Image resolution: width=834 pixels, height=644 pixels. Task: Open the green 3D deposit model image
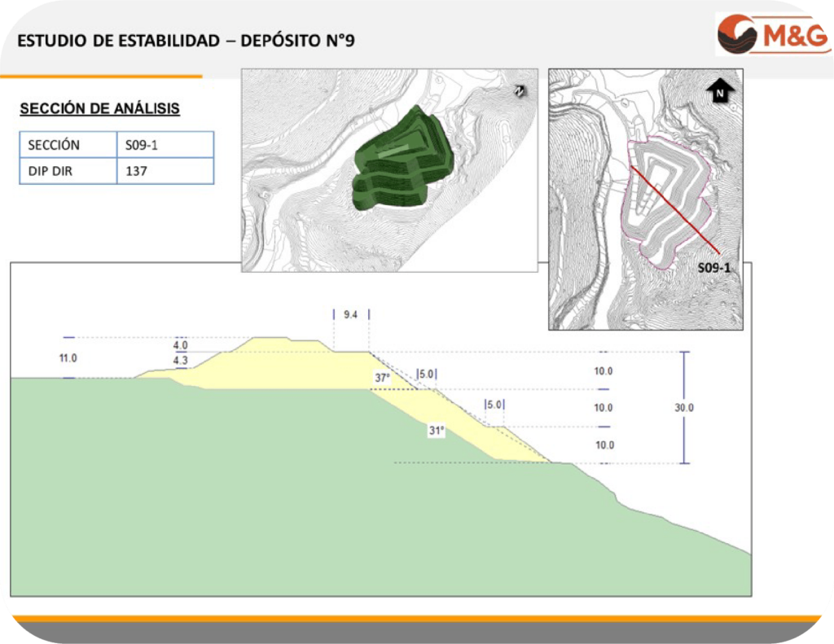(x=389, y=170)
